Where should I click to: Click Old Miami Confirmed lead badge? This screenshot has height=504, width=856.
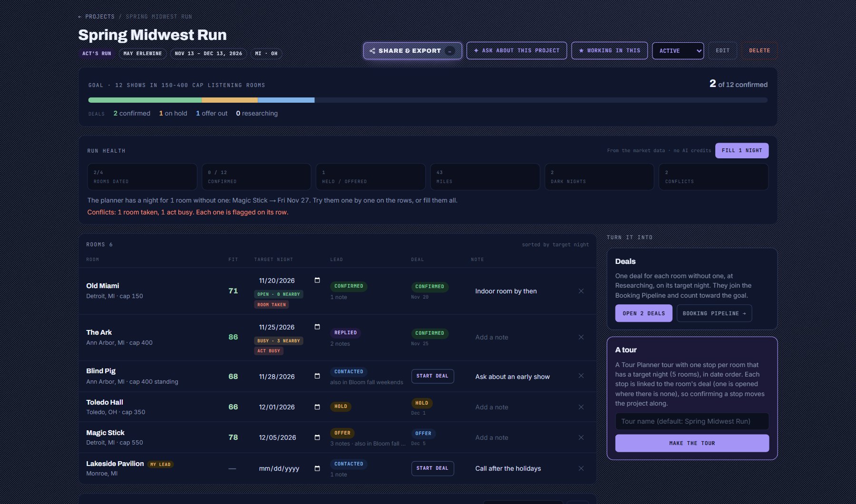click(x=349, y=286)
